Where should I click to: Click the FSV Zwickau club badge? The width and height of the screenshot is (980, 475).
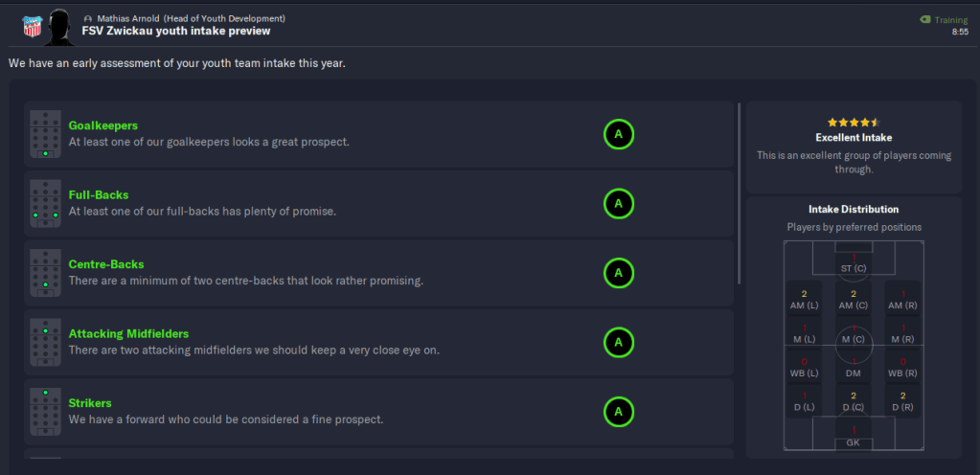(x=31, y=25)
